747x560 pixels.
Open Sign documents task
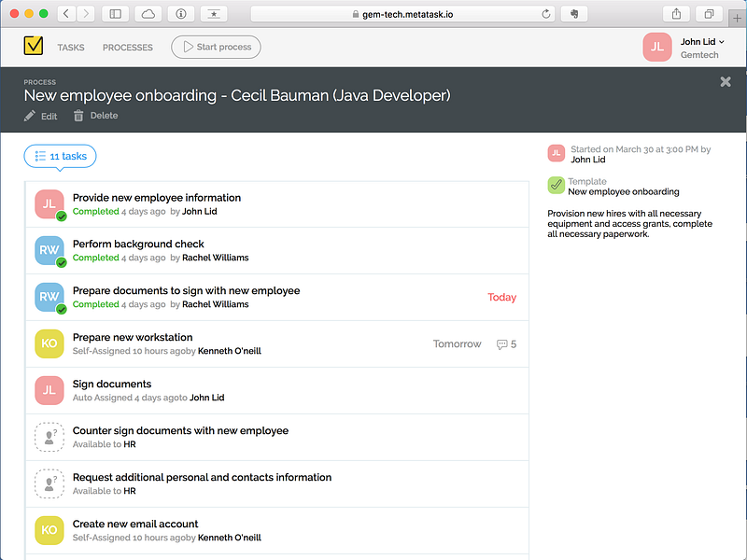coord(276,391)
